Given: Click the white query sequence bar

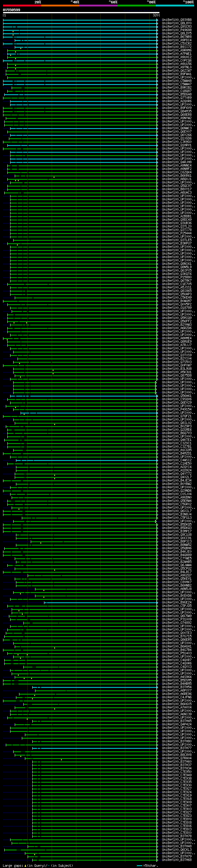Looking at the screenshot, I should click(81, 12).
